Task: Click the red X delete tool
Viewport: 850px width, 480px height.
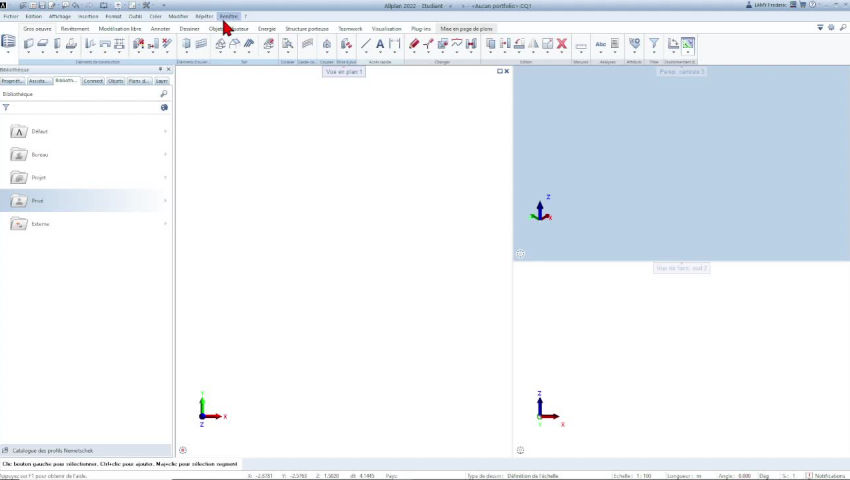Action: tap(562, 44)
